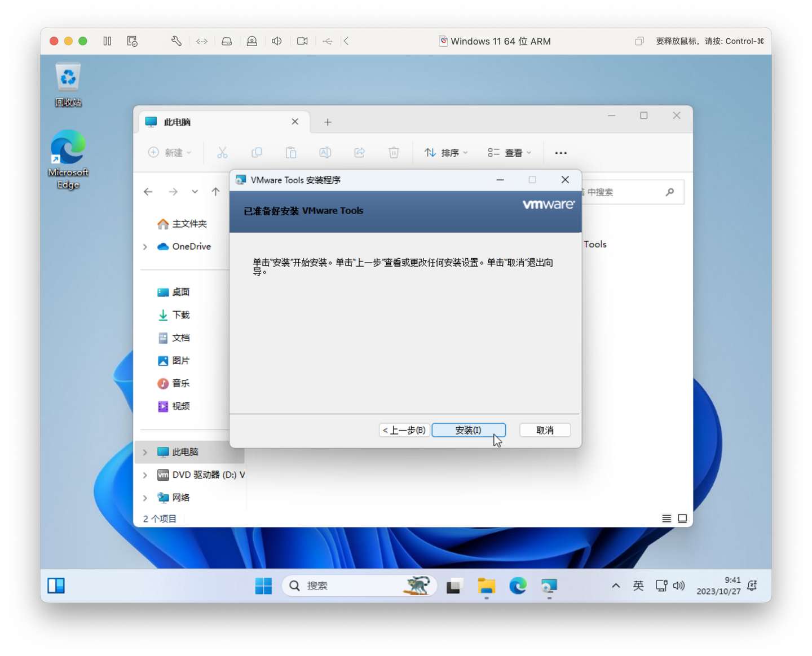Pause the virtual machine from VMware toolbar
812x656 pixels.
(x=107, y=41)
